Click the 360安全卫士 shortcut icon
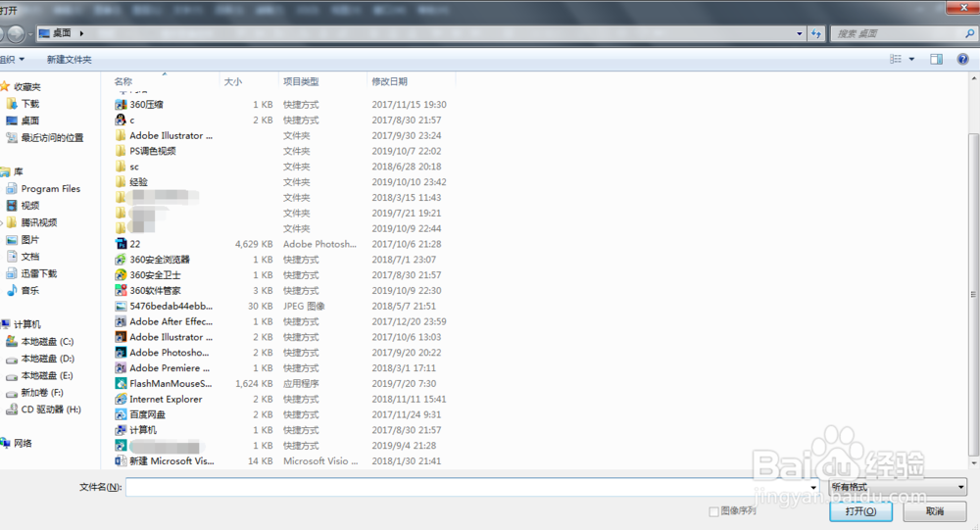The width and height of the screenshot is (980, 530). tap(121, 275)
